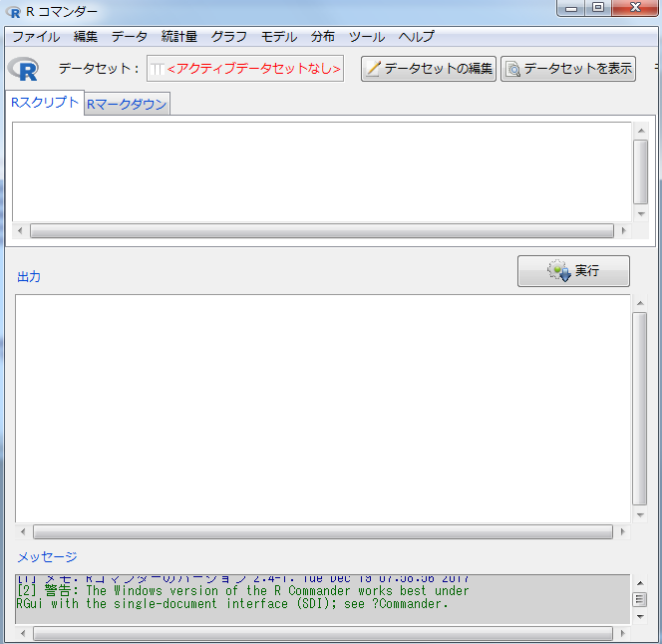Click messages horizontal scrollbar thumb
The width and height of the screenshot is (662, 644).
323,633
